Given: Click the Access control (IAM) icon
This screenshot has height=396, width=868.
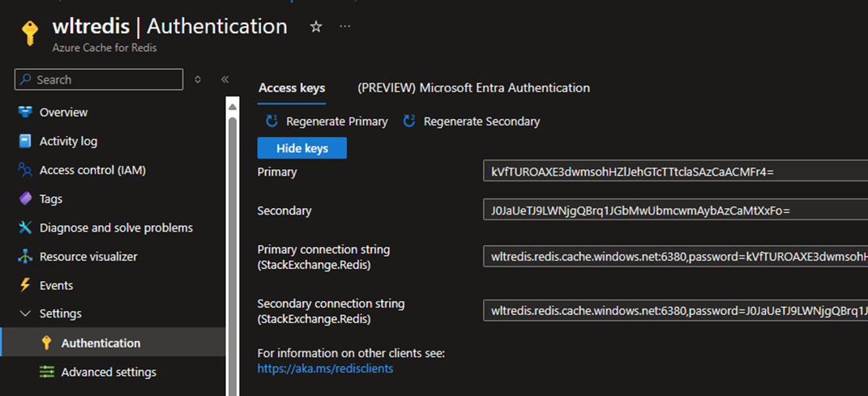Looking at the screenshot, I should [25, 170].
